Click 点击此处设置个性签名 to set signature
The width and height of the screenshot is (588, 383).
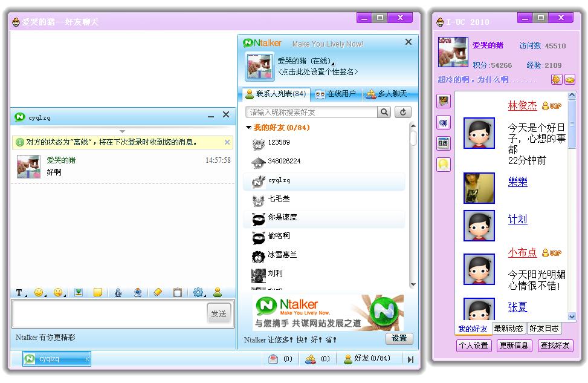pyautogui.click(x=318, y=72)
